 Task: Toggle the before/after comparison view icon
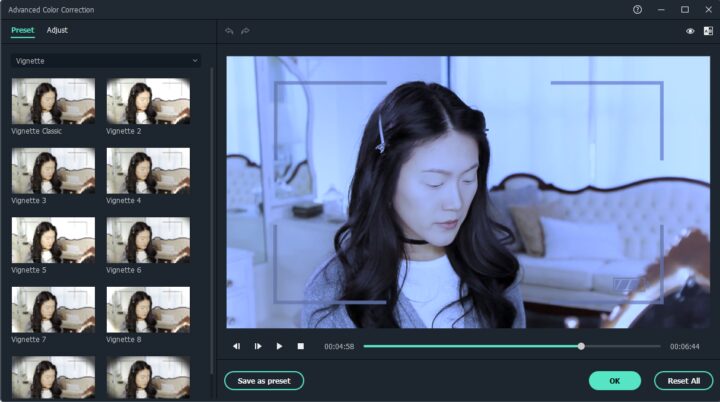pyautogui.click(x=708, y=31)
